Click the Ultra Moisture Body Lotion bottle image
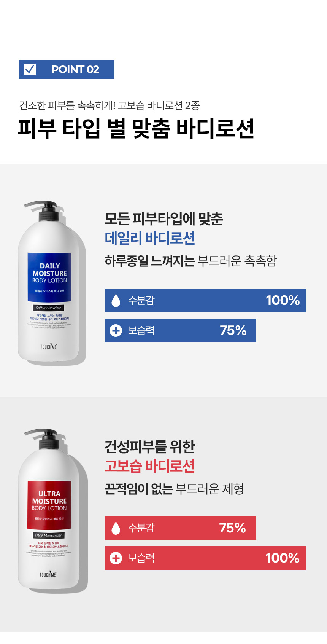The width and height of the screenshot is (327, 644). pos(52,510)
